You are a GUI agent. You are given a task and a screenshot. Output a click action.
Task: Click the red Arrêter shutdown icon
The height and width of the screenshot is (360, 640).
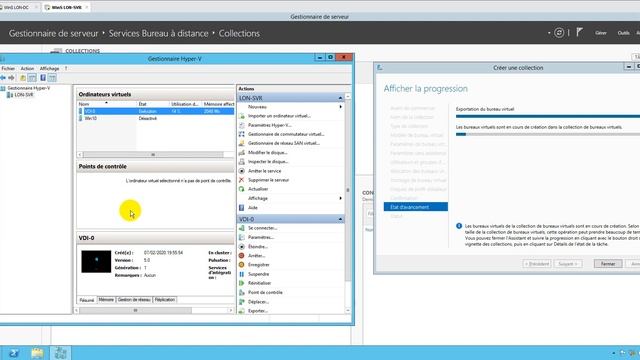click(x=242, y=256)
